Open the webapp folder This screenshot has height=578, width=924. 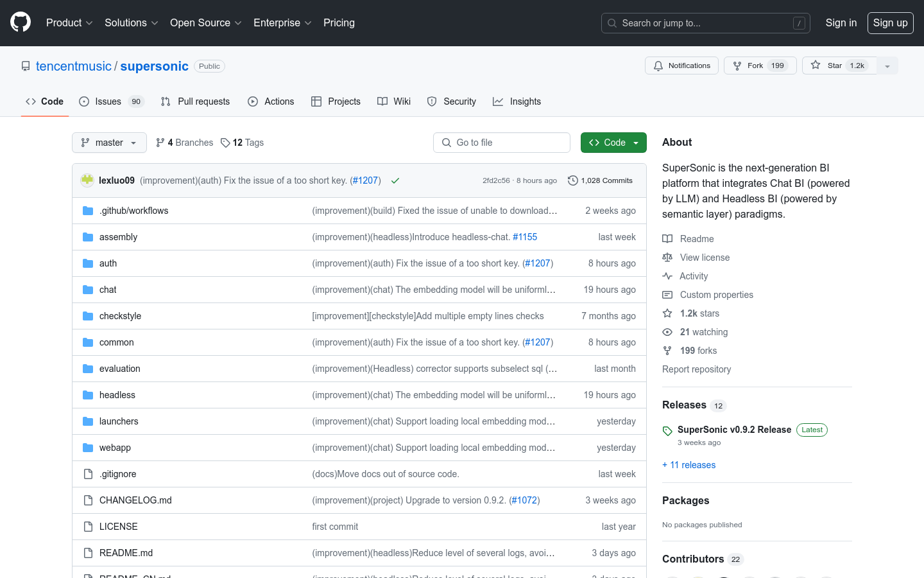coord(115,448)
